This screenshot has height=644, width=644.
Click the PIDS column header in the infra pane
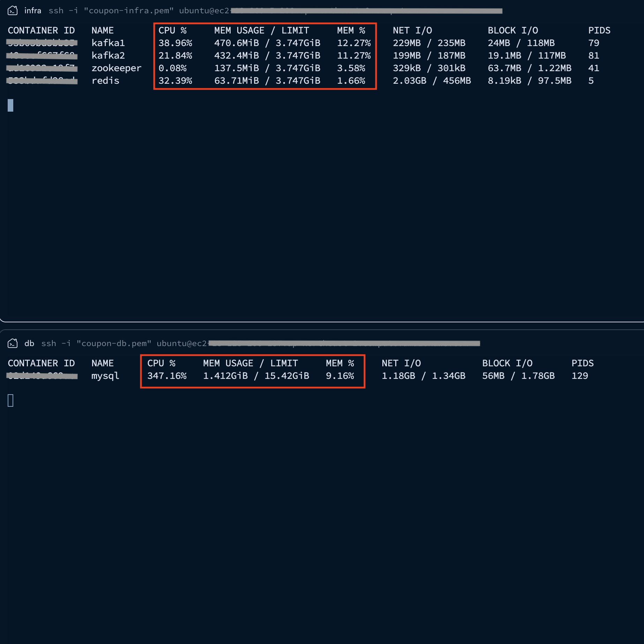coord(599,30)
